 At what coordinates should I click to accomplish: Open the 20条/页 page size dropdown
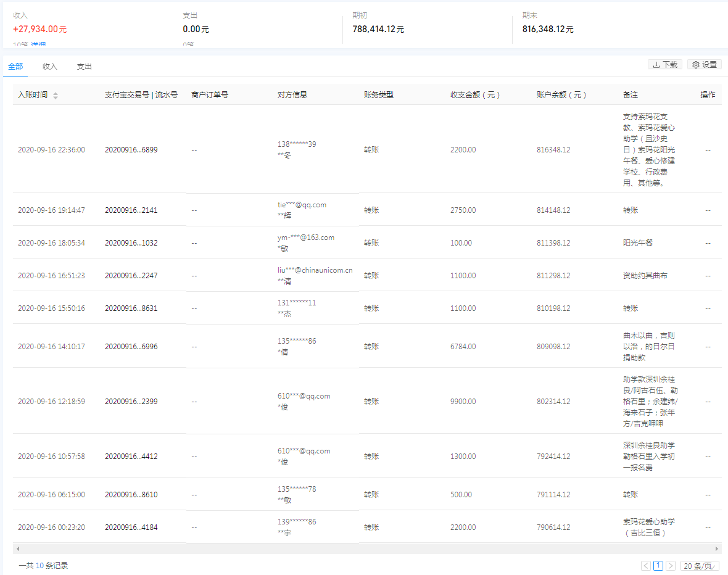[700, 566]
